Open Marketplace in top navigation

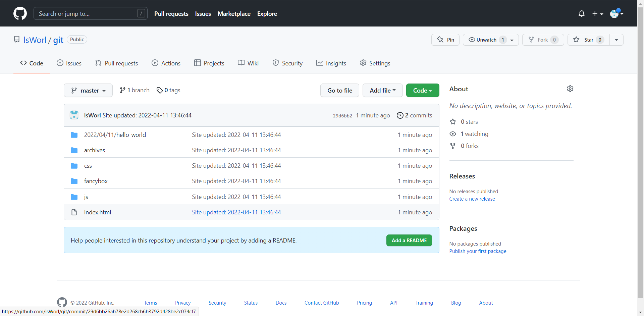click(234, 14)
